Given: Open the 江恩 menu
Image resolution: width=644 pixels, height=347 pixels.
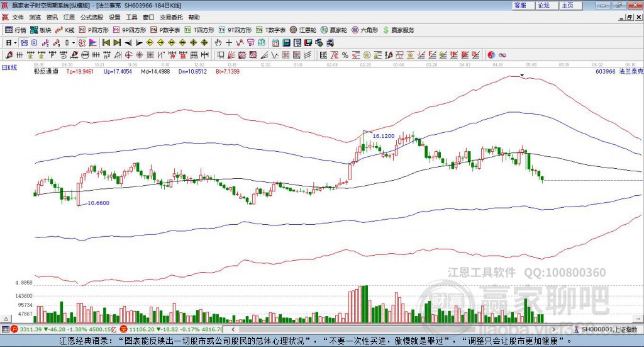Looking at the screenshot, I should [x=69, y=17].
